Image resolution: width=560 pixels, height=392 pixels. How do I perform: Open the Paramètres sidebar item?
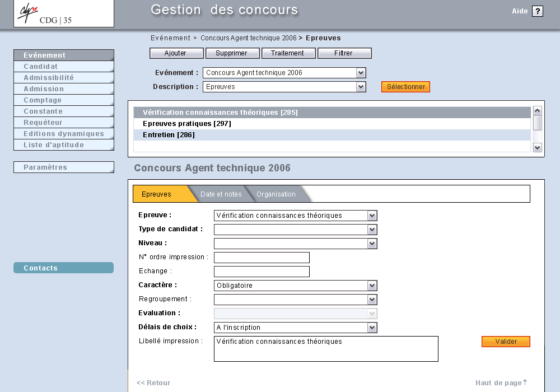coord(64,167)
